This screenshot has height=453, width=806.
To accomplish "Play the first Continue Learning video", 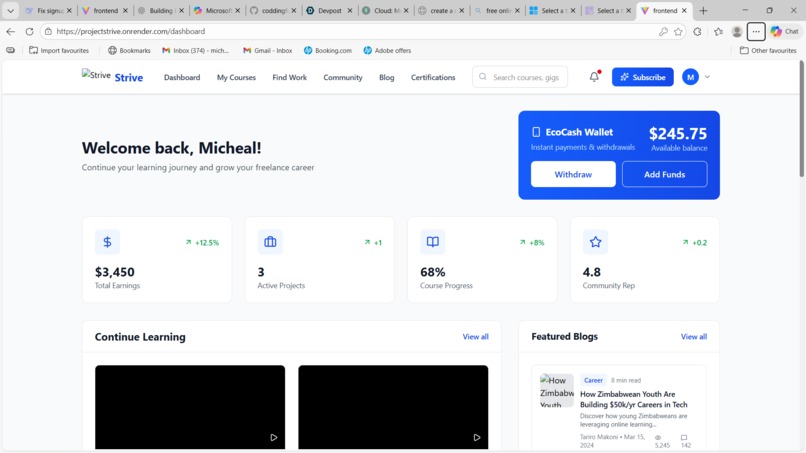I will (x=274, y=438).
